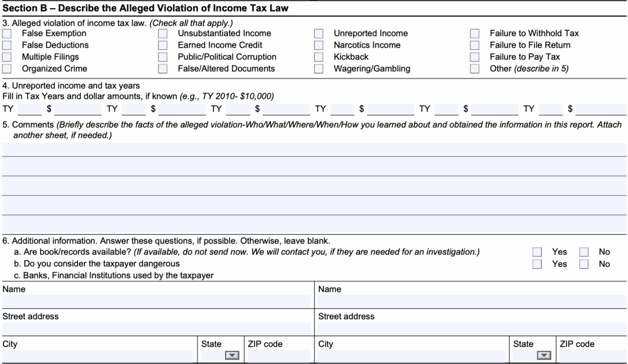
Task: Click the first TY tax year field
Action: tap(29, 109)
